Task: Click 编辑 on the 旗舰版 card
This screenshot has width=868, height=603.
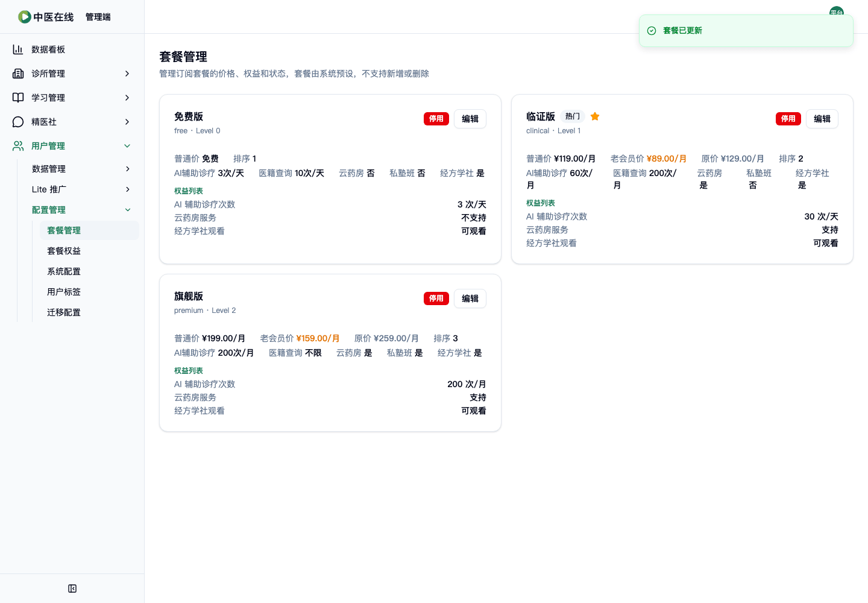Action: pos(470,298)
